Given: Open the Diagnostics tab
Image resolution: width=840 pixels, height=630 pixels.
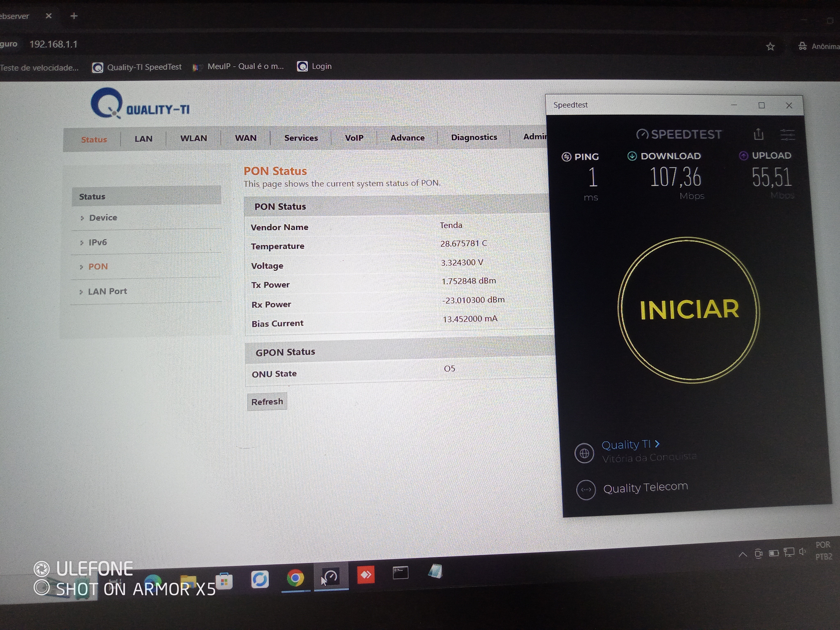Looking at the screenshot, I should pyautogui.click(x=474, y=137).
